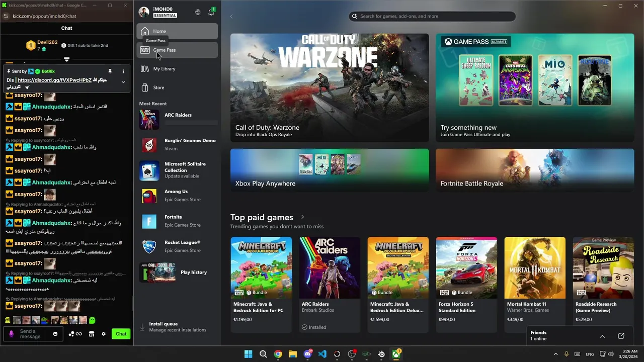Expand the Top paid games section chevron
Viewport: 644px width, 362px height.
(x=302, y=217)
